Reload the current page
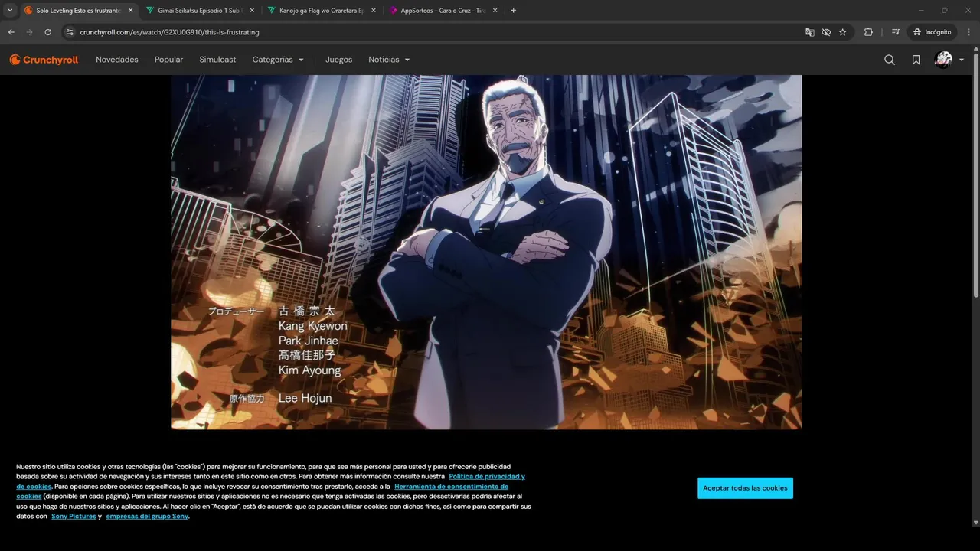 click(x=47, y=32)
